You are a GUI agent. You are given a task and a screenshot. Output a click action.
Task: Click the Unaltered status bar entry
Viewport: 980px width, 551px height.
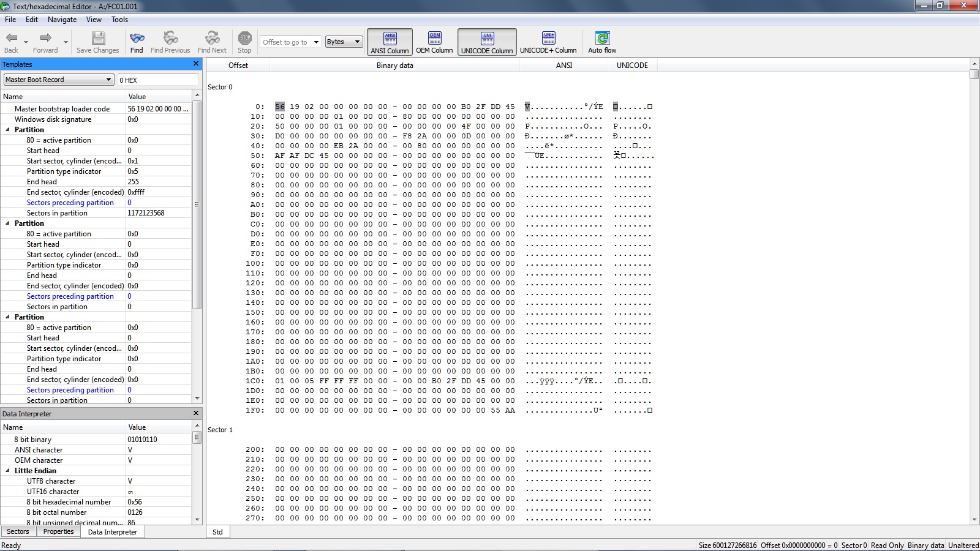[x=963, y=545]
